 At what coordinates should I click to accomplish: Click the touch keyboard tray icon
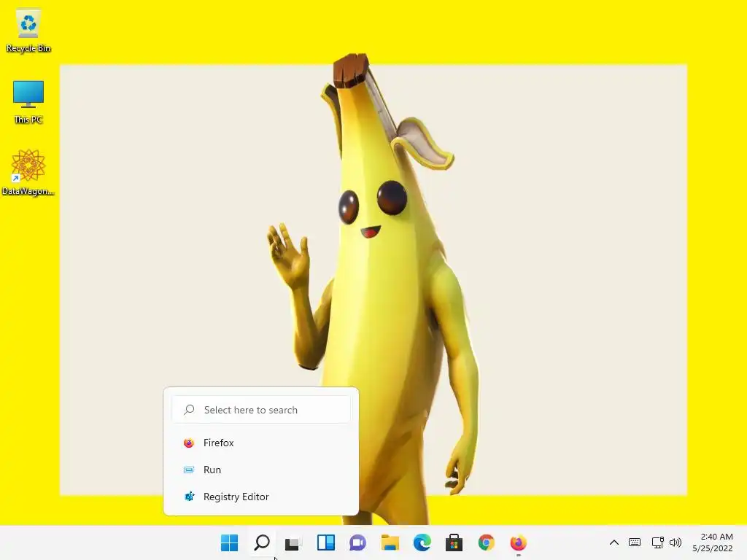point(635,542)
